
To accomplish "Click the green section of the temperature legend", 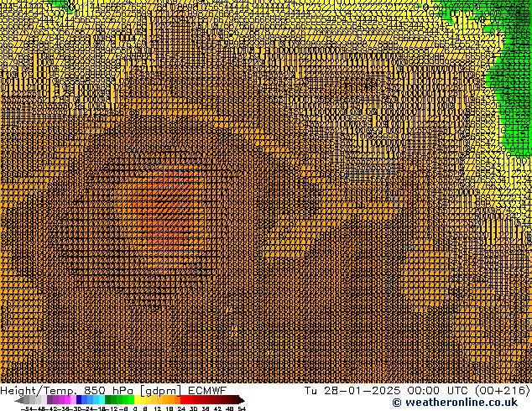I will point(119,399).
